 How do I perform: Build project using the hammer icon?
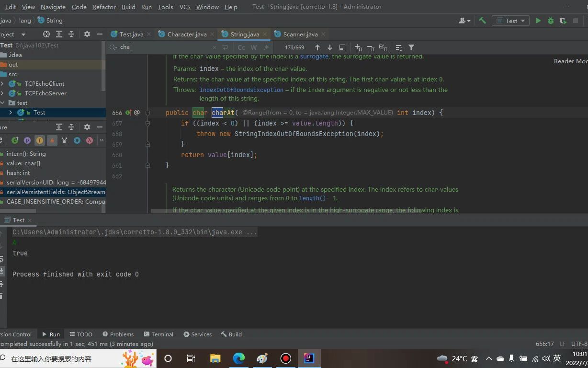point(483,21)
